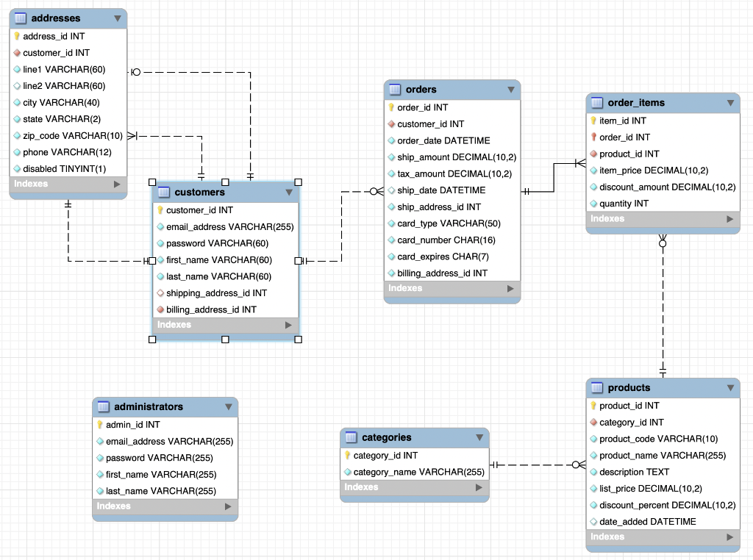Image resolution: width=753 pixels, height=560 pixels.
Task: Expand the Indexes section of the products table
Action: pos(728,536)
